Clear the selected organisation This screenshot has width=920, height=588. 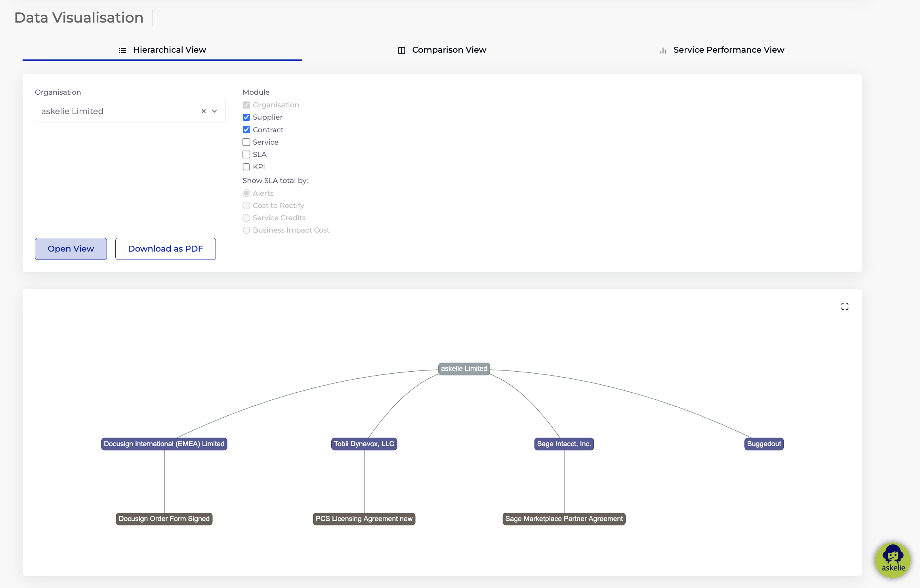click(204, 111)
